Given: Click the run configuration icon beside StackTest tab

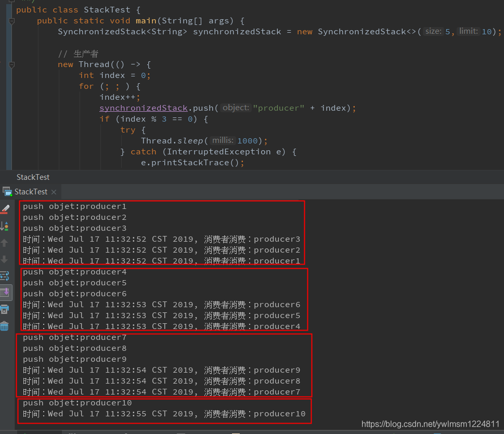Looking at the screenshot, I should tap(7, 192).
